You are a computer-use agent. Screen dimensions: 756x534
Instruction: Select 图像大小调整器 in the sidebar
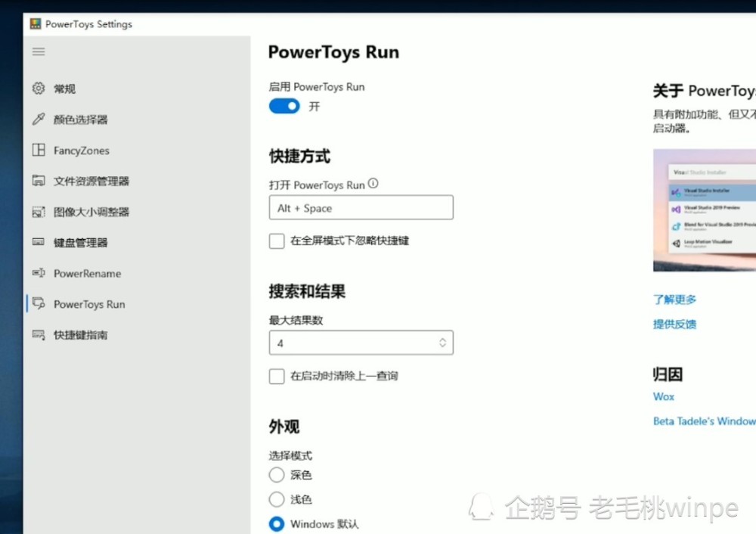click(x=91, y=213)
